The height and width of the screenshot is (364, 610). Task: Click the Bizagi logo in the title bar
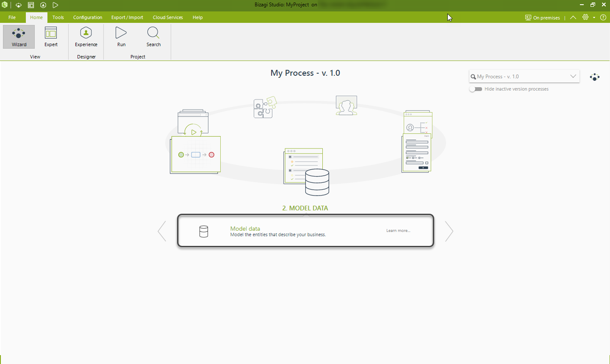coord(5,5)
